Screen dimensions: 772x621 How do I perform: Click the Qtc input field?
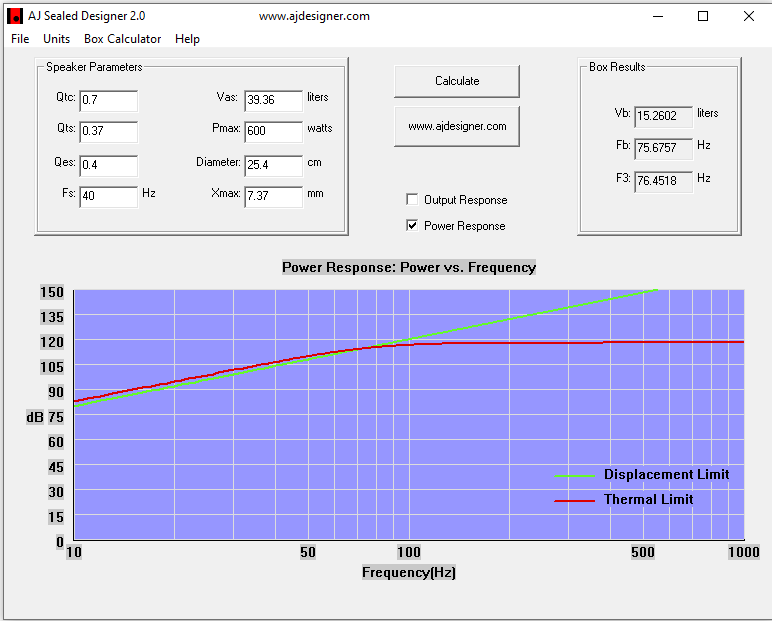click(108, 100)
